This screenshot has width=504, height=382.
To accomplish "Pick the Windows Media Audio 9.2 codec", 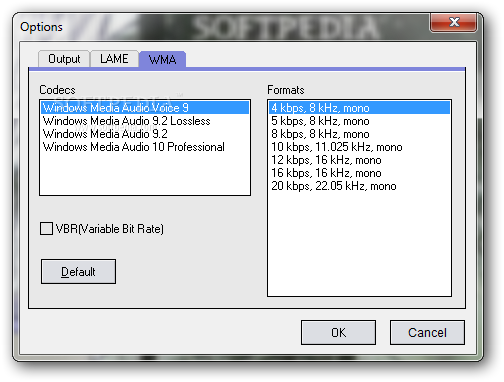I will 145,134.
